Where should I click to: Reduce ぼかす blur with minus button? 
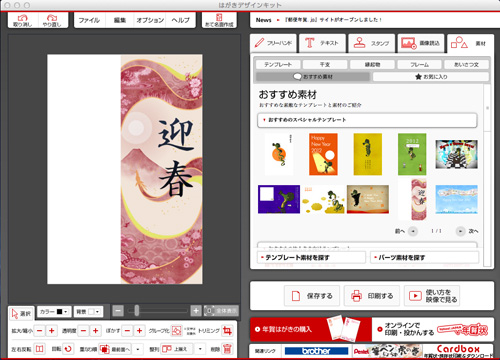click(x=127, y=331)
